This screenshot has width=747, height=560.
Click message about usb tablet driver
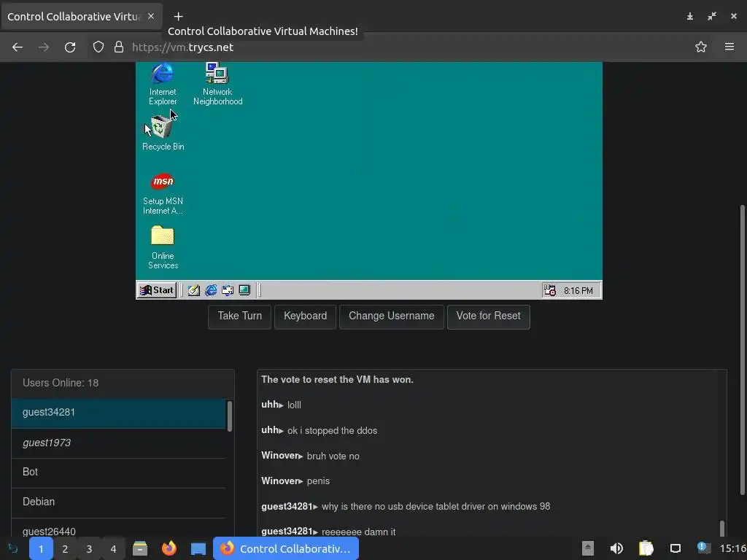click(436, 507)
